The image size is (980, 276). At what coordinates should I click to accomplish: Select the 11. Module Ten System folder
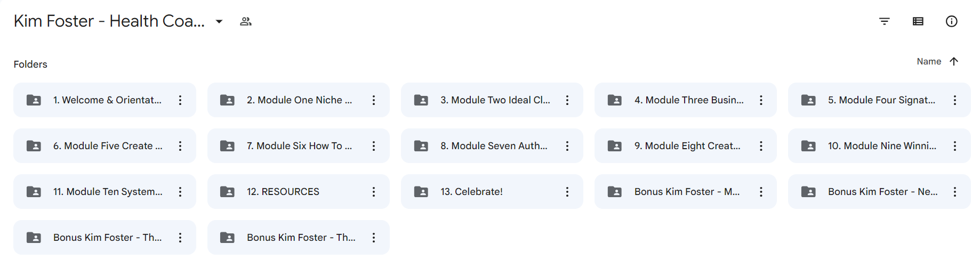(x=105, y=191)
